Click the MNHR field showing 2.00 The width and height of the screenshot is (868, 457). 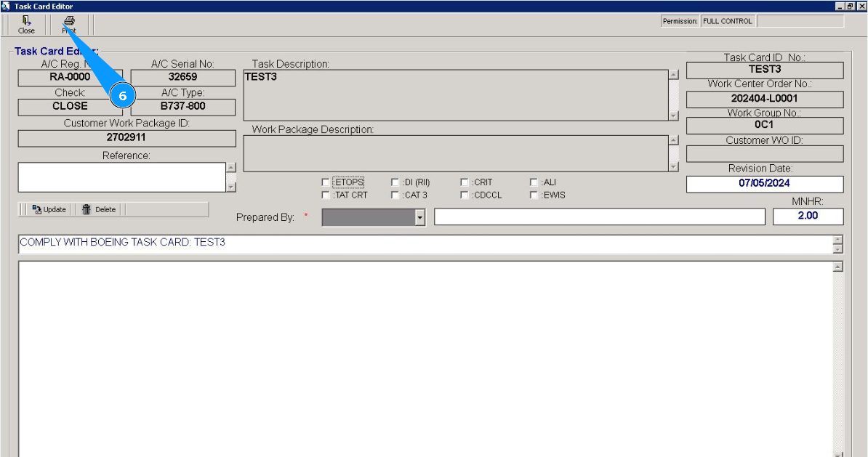click(808, 217)
